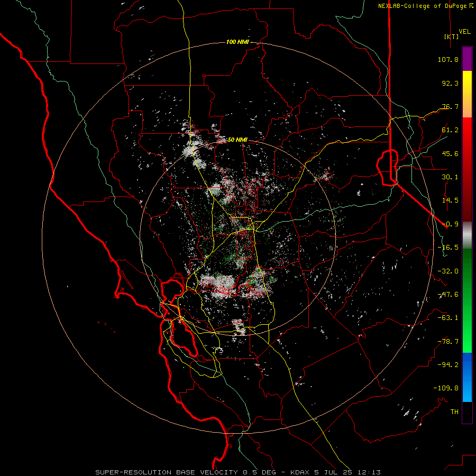Viewport: 476px width, 476px height.
Task: Click the 30.1 velocity scale value
Action: [450, 177]
